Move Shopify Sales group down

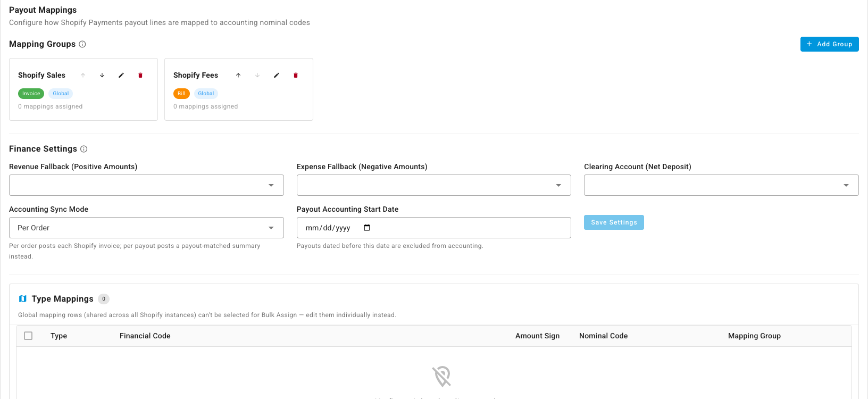pyautogui.click(x=102, y=75)
